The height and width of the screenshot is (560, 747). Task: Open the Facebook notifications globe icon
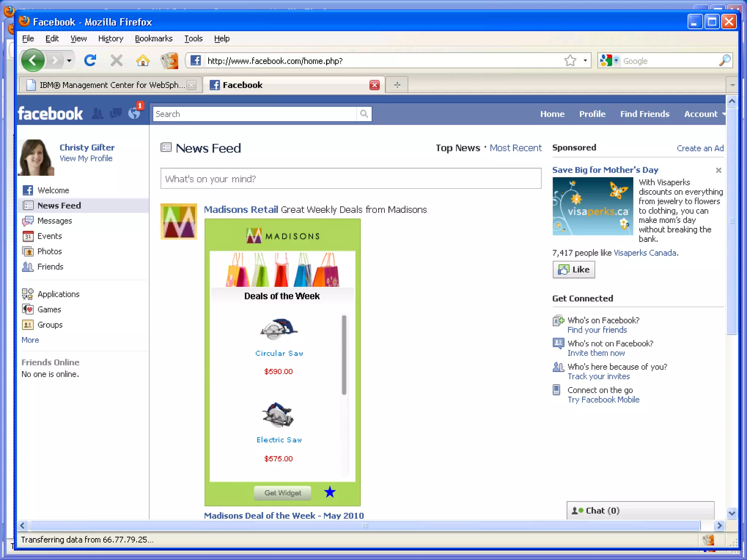(134, 114)
